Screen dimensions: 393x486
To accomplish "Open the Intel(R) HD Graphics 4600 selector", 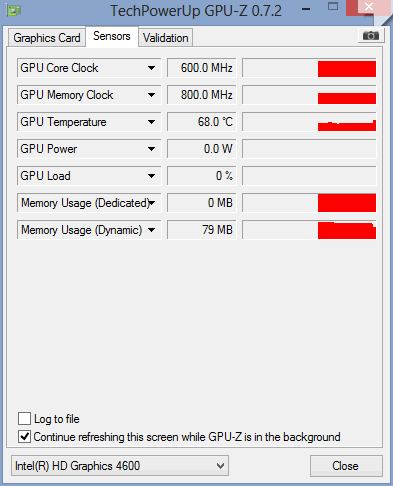I will [x=120, y=466].
